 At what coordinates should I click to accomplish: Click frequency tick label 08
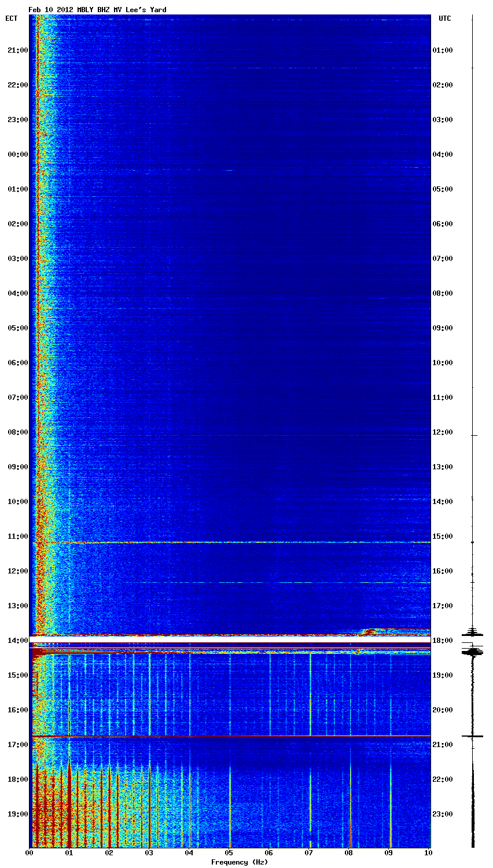click(349, 853)
